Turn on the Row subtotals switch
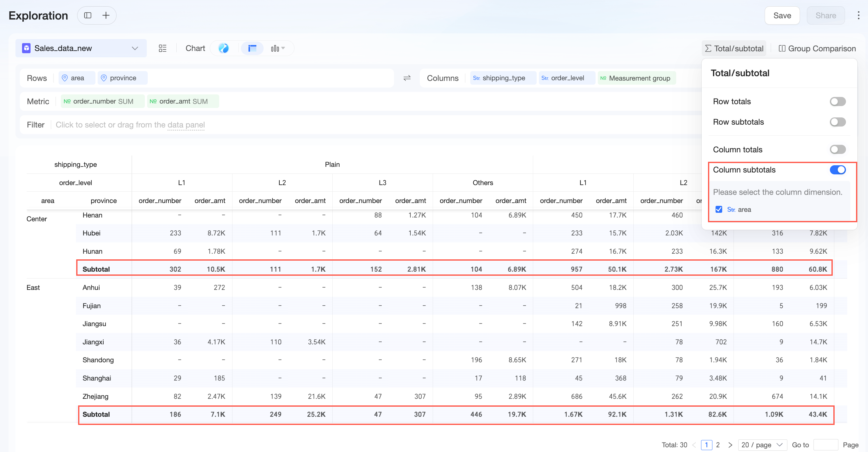The height and width of the screenshot is (452, 868). (837, 122)
